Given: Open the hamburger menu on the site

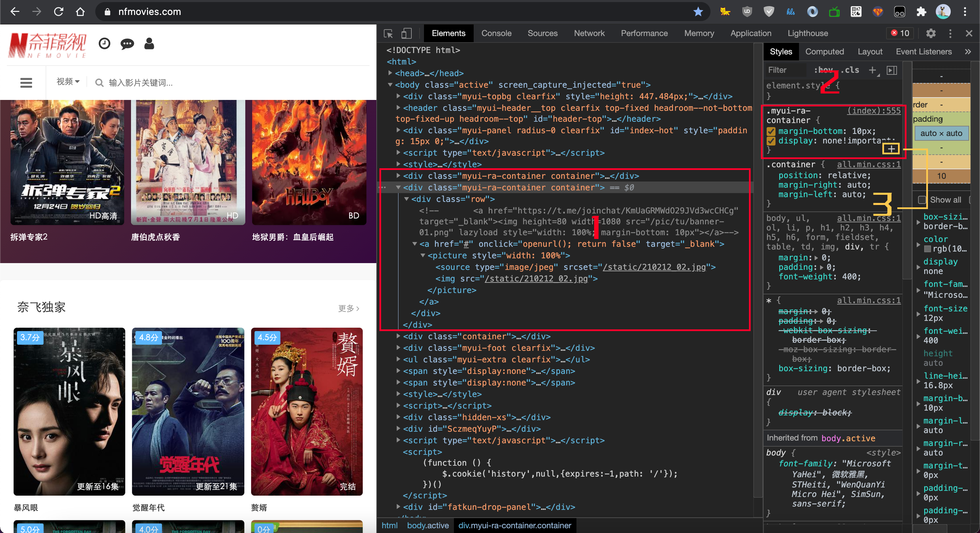Looking at the screenshot, I should click(26, 83).
